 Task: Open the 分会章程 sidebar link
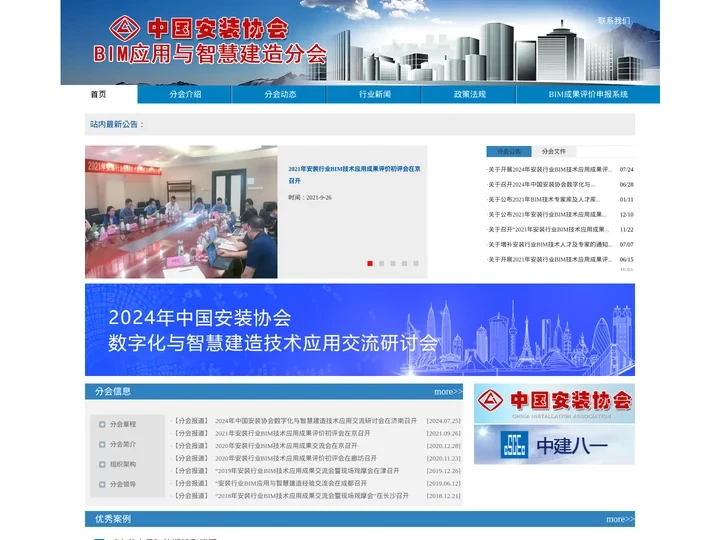pyautogui.click(x=123, y=424)
